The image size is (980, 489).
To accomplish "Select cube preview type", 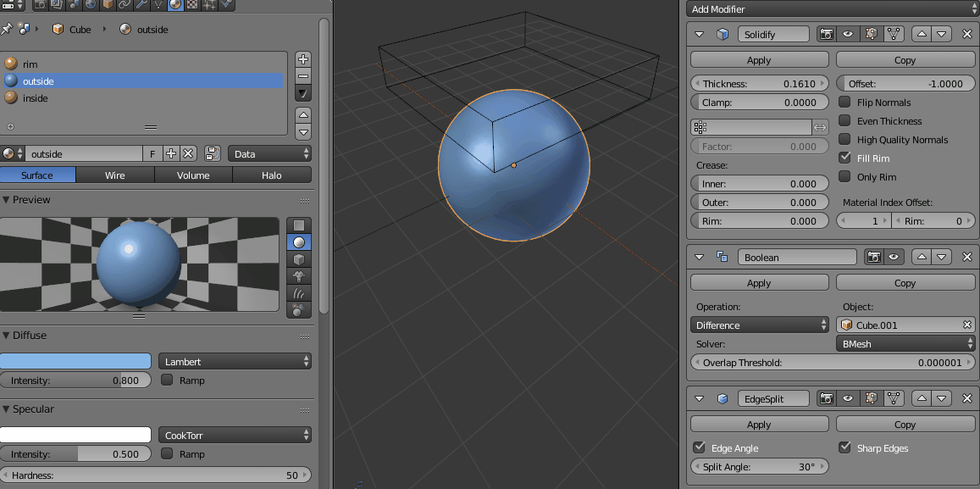I will [x=299, y=258].
